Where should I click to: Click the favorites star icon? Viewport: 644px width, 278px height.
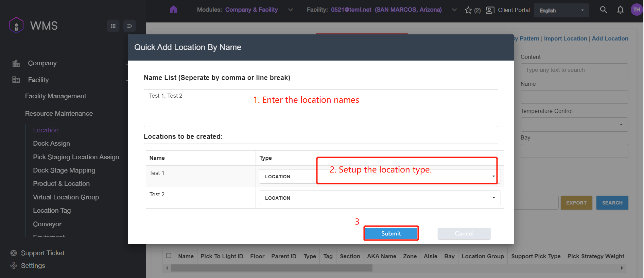tap(468, 10)
